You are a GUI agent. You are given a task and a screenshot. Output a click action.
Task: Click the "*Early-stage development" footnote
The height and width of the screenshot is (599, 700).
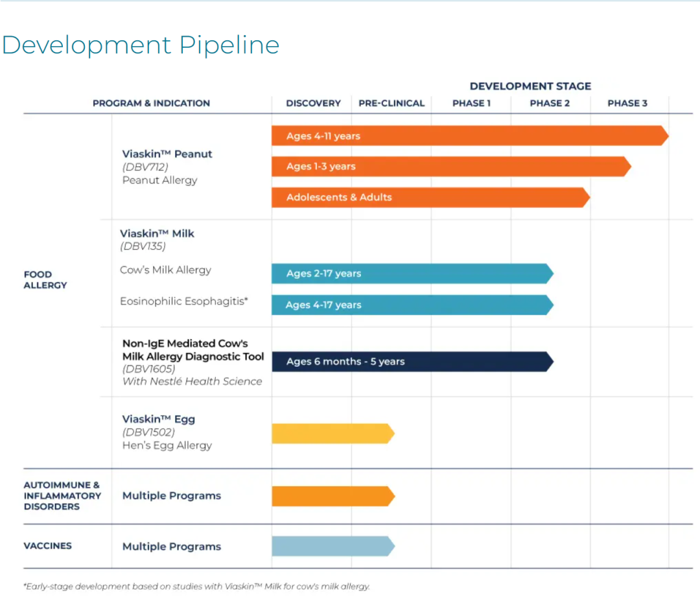[197, 587]
